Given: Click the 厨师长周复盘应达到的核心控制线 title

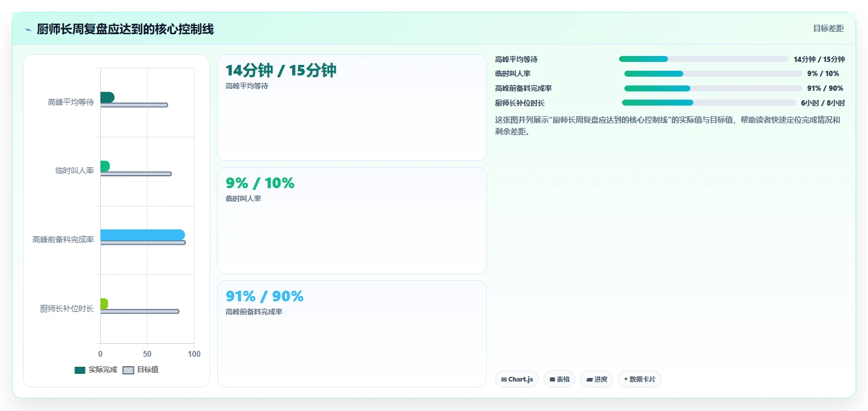Looking at the screenshot, I should pos(125,29).
